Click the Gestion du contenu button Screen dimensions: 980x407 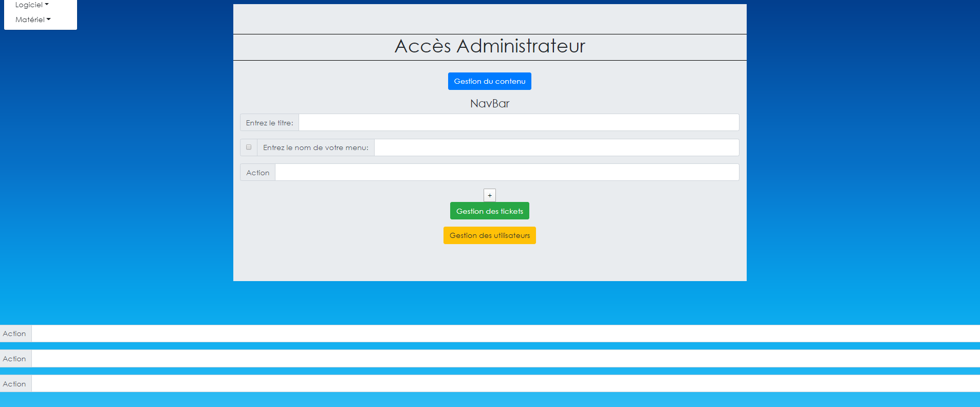coord(489,81)
